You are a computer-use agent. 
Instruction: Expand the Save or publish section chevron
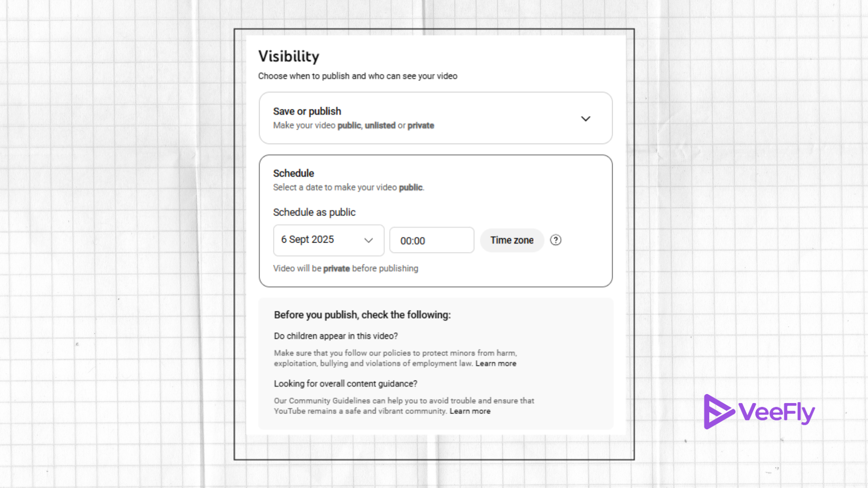click(585, 119)
